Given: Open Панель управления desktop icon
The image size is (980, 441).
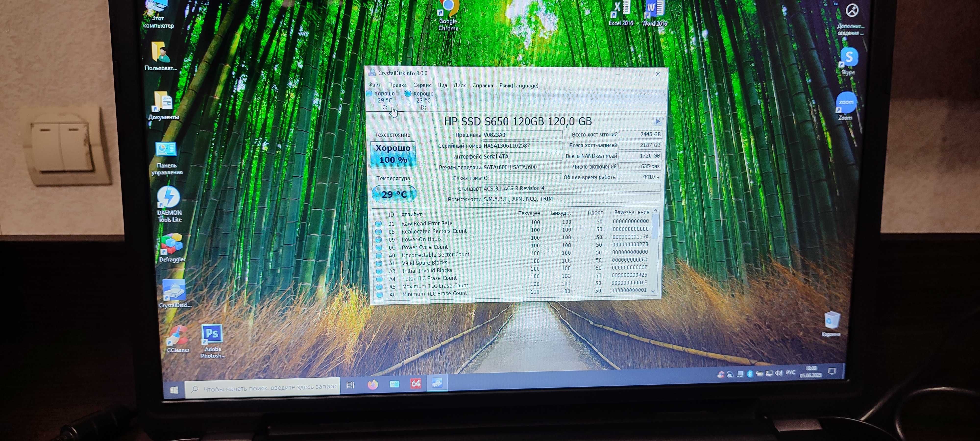Looking at the screenshot, I should [x=167, y=158].
